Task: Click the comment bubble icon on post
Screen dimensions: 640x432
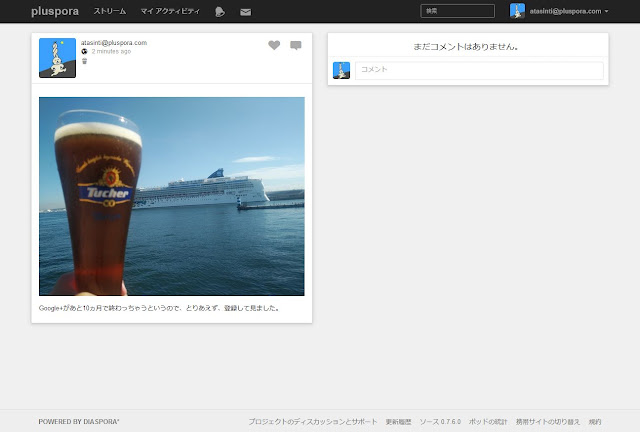Action: 296,45
